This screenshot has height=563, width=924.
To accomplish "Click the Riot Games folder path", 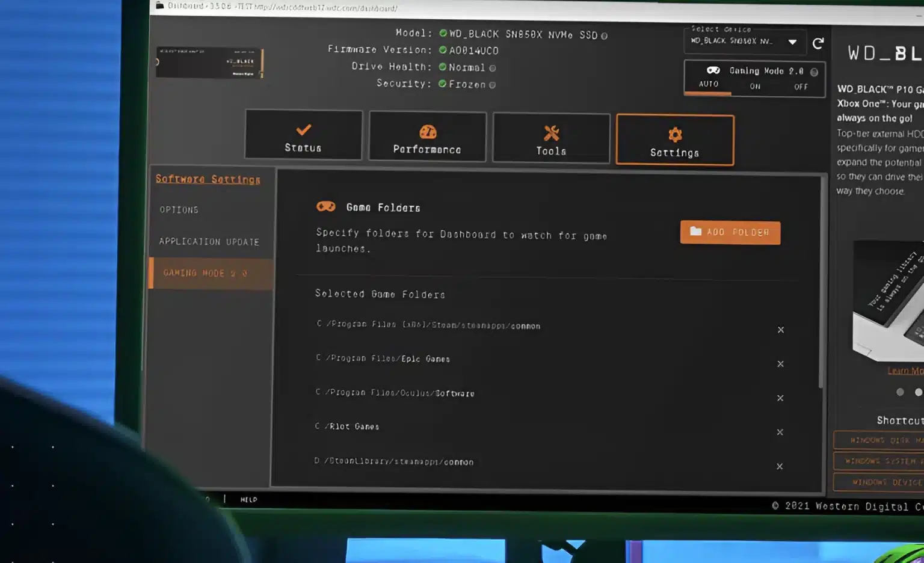I will [x=347, y=426].
